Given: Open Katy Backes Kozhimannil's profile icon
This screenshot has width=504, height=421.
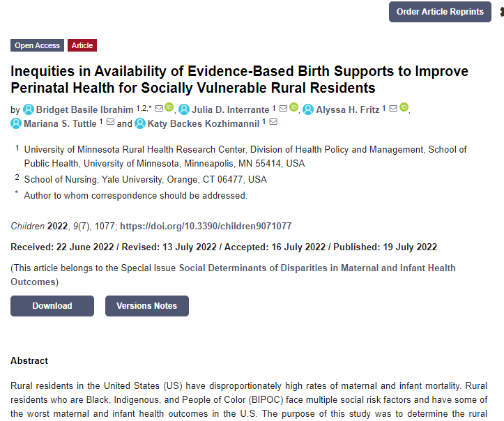Looking at the screenshot, I should (140, 123).
